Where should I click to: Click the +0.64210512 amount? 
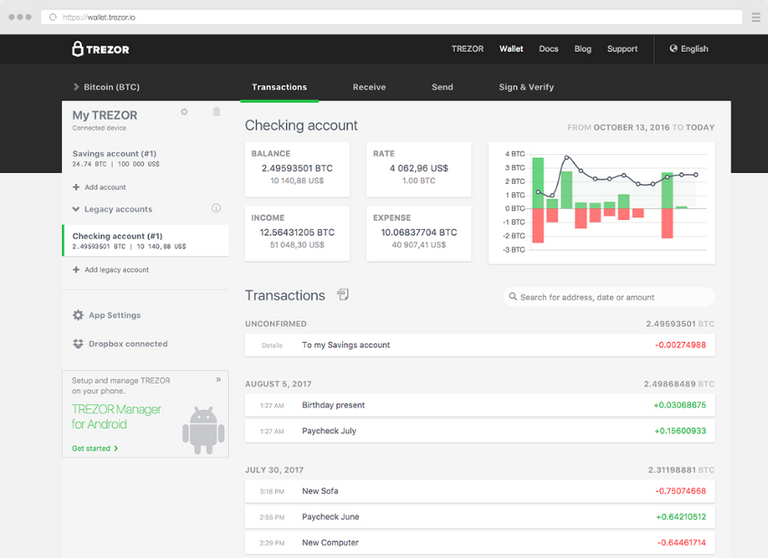point(681,517)
